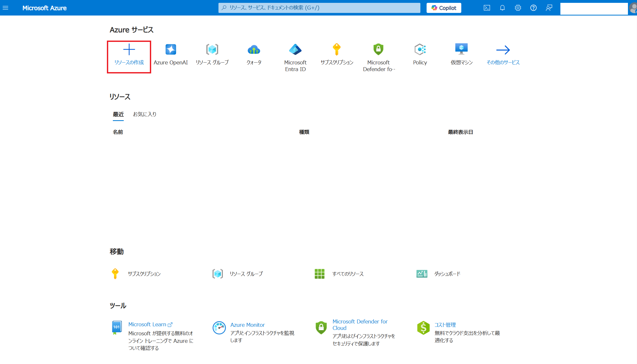Open the 仮想マシン service icon
637x364 pixels.
point(462,49)
